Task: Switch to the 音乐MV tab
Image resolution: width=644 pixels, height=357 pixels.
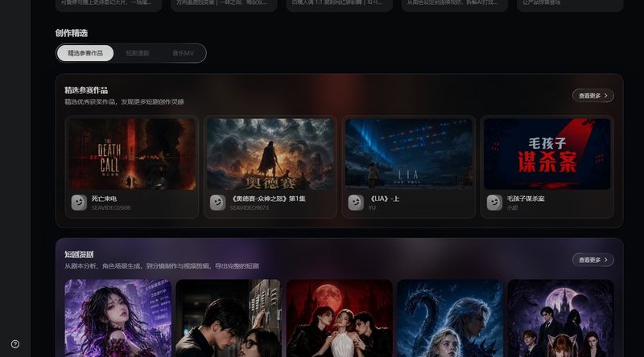Action: (184, 53)
